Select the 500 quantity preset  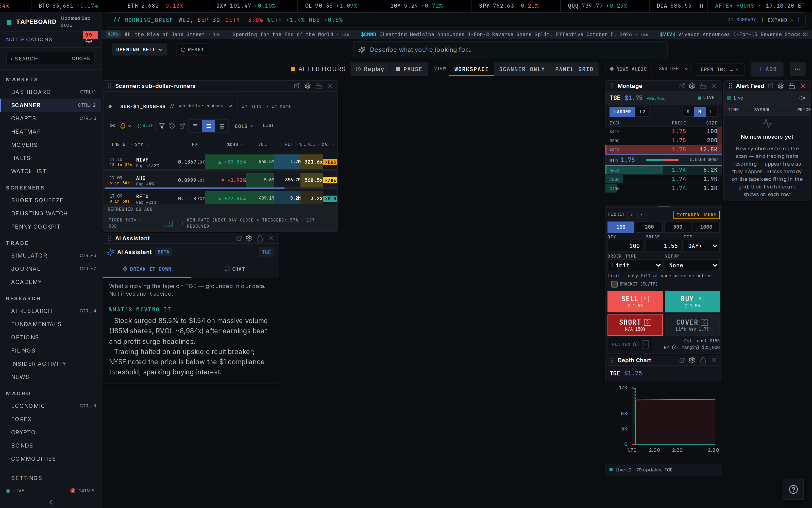(x=678, y=227)
